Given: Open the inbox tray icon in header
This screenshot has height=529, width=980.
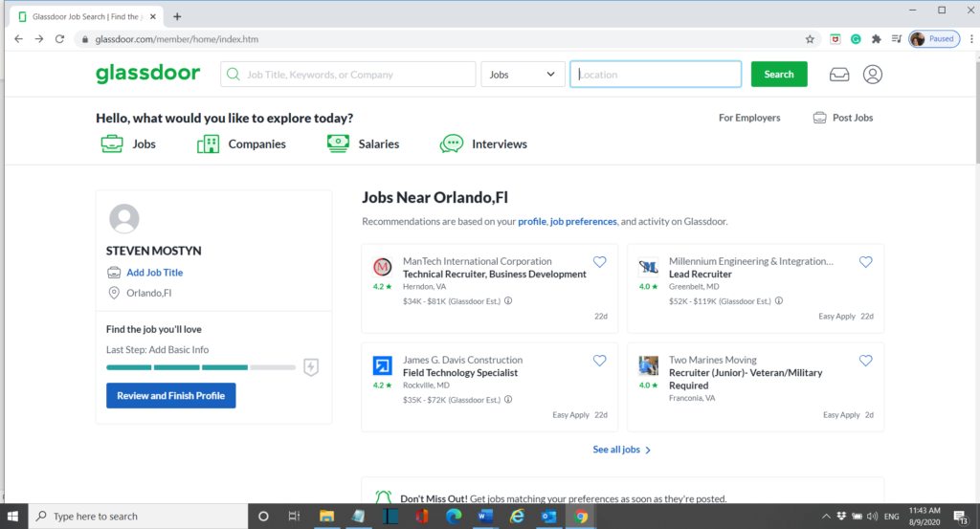Looking at the screenshot, I should [838, 75].
